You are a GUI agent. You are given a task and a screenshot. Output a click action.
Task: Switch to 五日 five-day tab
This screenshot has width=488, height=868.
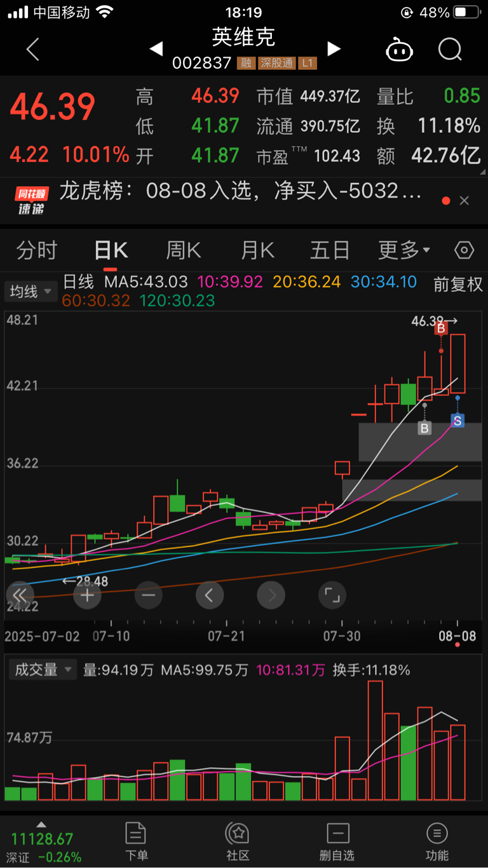[x=330, y=250]
